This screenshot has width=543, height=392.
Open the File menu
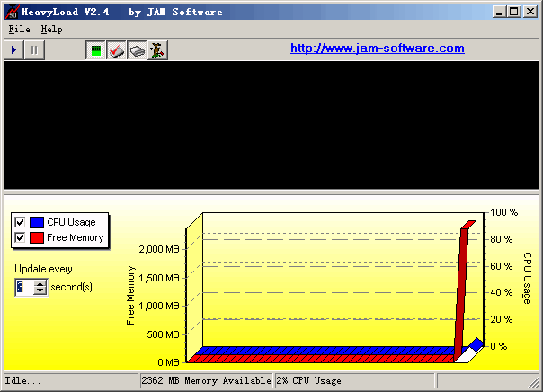(19, 29)
